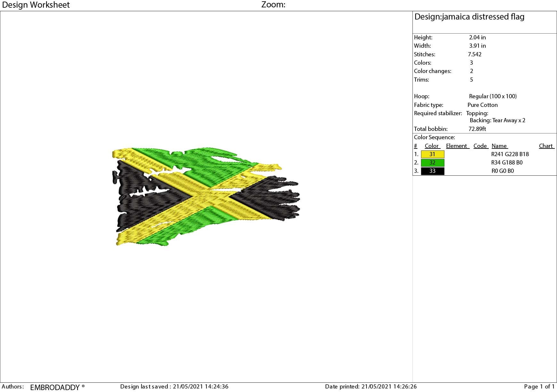Click the Design Worksheet title
The width and height of the screenshot is (557, 392).
tap(36, 5)
